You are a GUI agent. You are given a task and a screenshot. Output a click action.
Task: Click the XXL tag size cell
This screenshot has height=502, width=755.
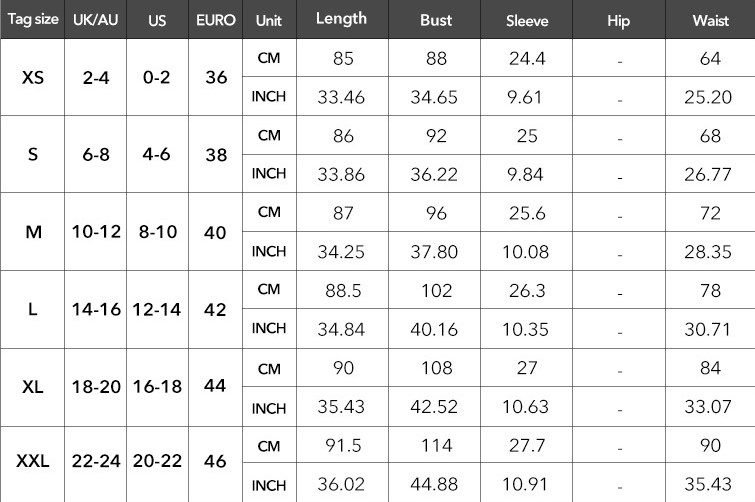[x=33, y=461]
